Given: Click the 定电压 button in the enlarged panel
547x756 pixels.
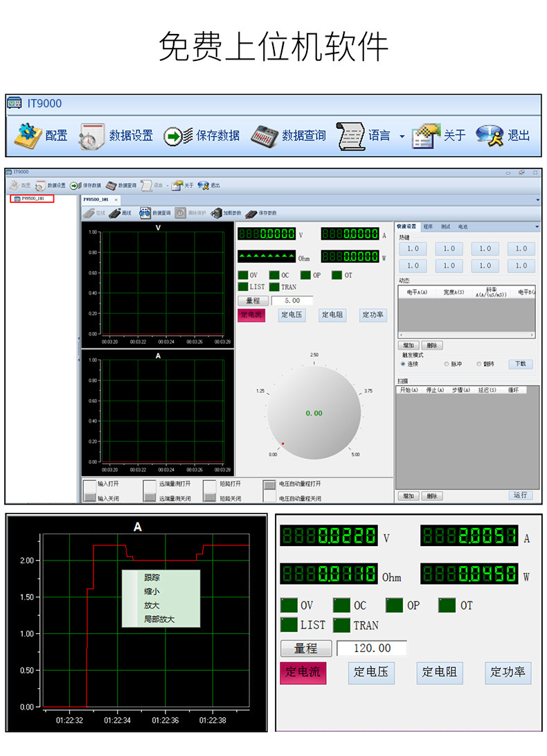Looking at the screenshot, I should [x=371, y=671].
